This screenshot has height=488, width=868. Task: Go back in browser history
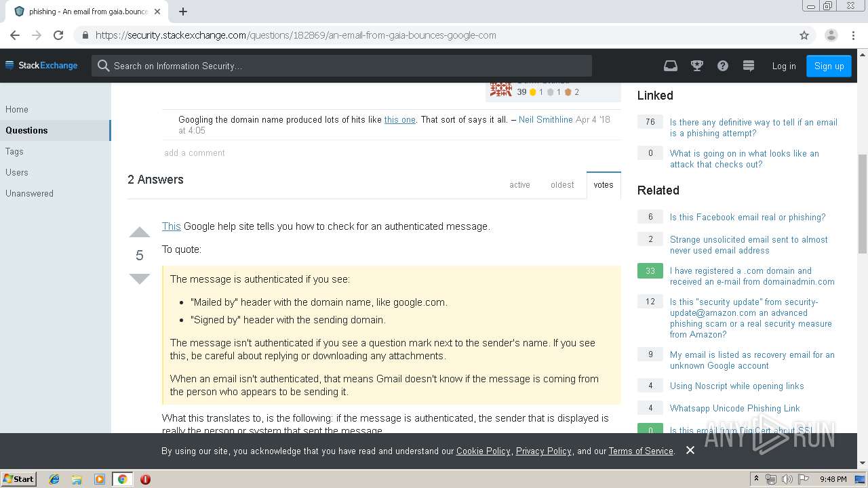[15, 35]
